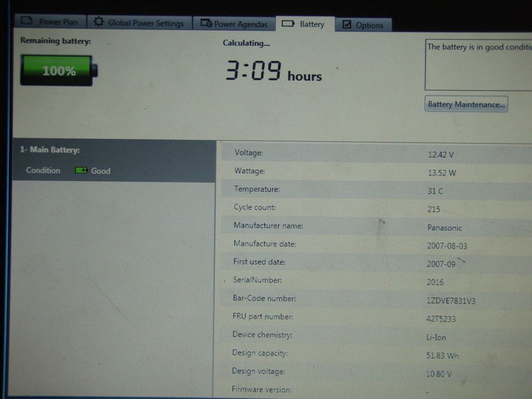Click the Condition label under Main Battery
Image resolution: width=532 pixels, height=399 pixels.
click(x=43, y=170)
